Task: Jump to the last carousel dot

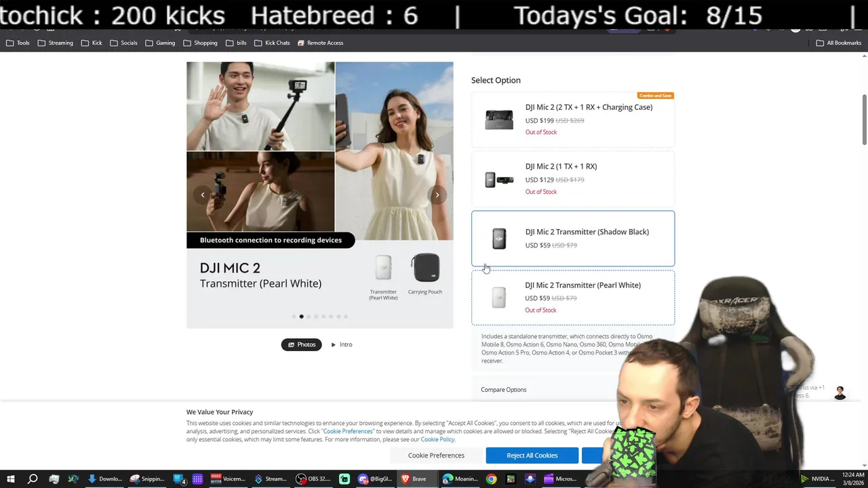Action: tap(346, 317)
